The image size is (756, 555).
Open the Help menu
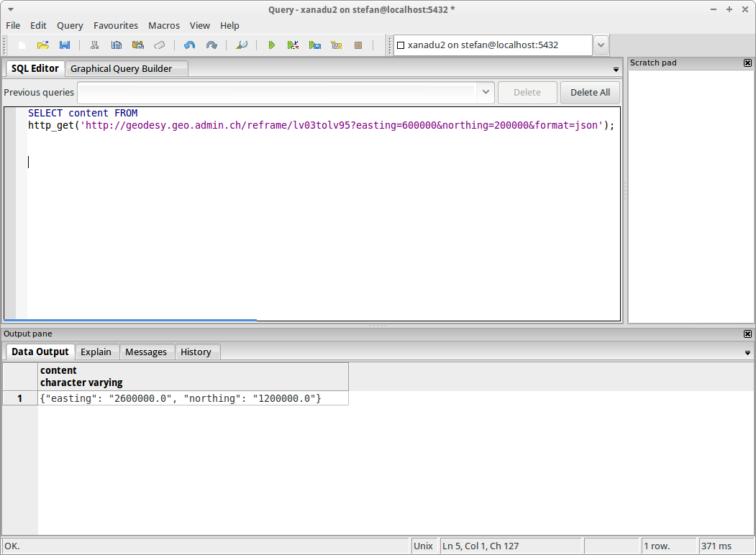pos(229,26)
